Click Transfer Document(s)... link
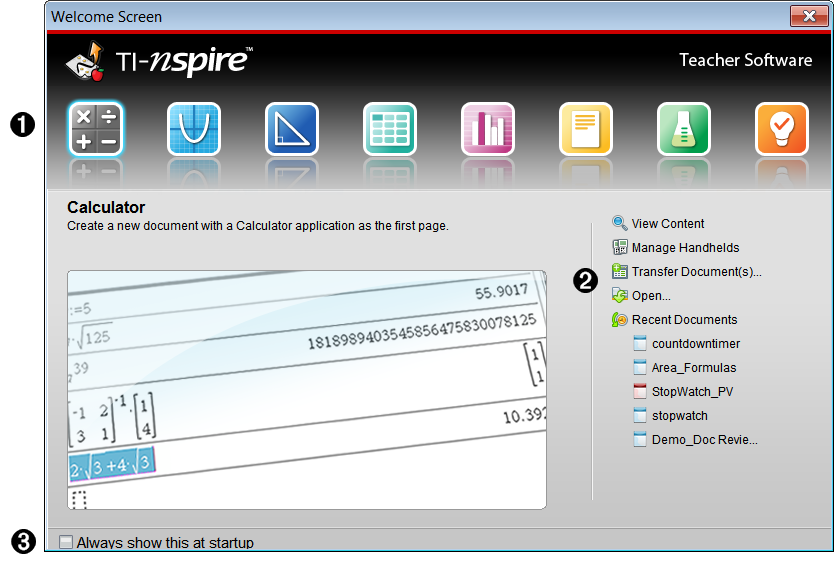 click(696, 272)
